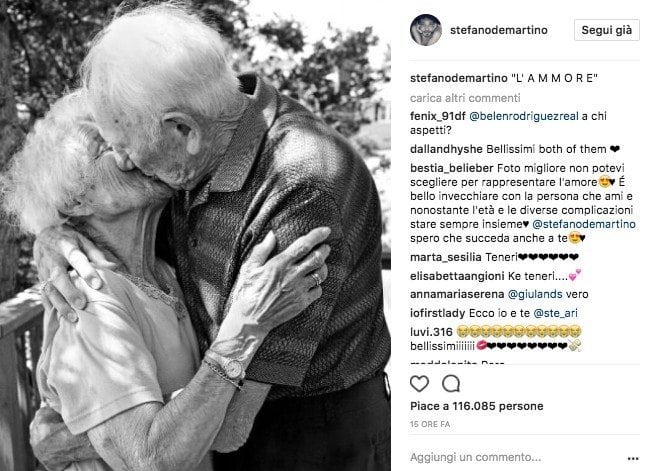This screenshot has width=656, height=471.
Task: Open comments with the speech bubble icon
Action: (x=451, y=384)
